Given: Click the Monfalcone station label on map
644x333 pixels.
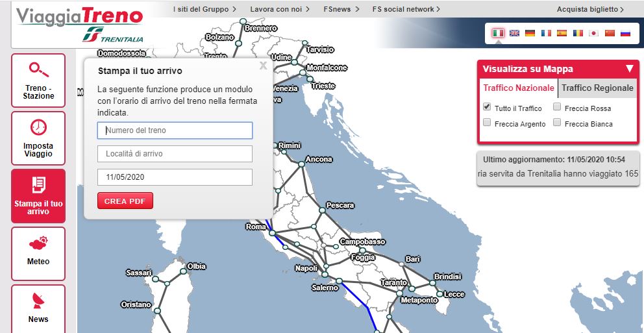Looking at the screenshot, I should [327, 68].
